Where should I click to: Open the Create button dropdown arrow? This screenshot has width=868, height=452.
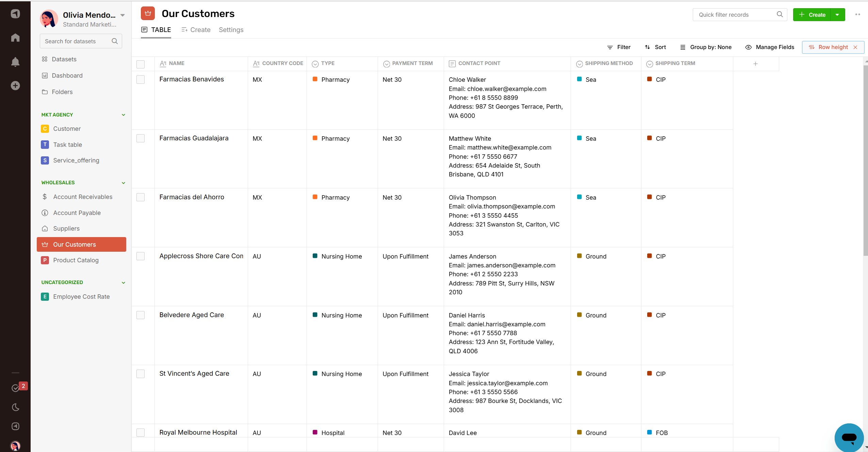click(x=837, y=15)
